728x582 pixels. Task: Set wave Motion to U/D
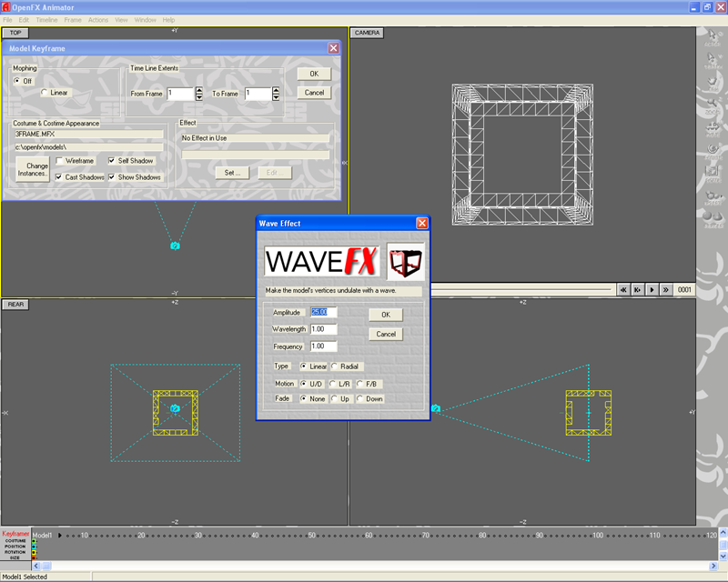[x=304, y=384]
